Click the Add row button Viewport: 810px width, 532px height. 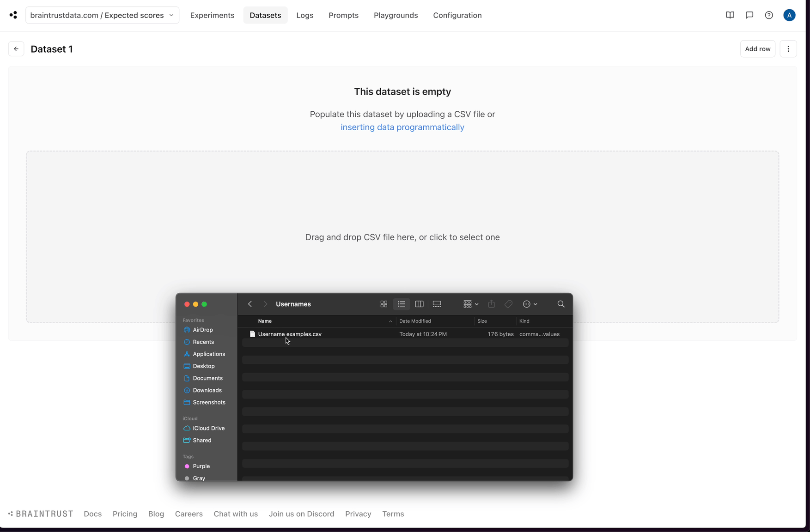tap(757, 48)
